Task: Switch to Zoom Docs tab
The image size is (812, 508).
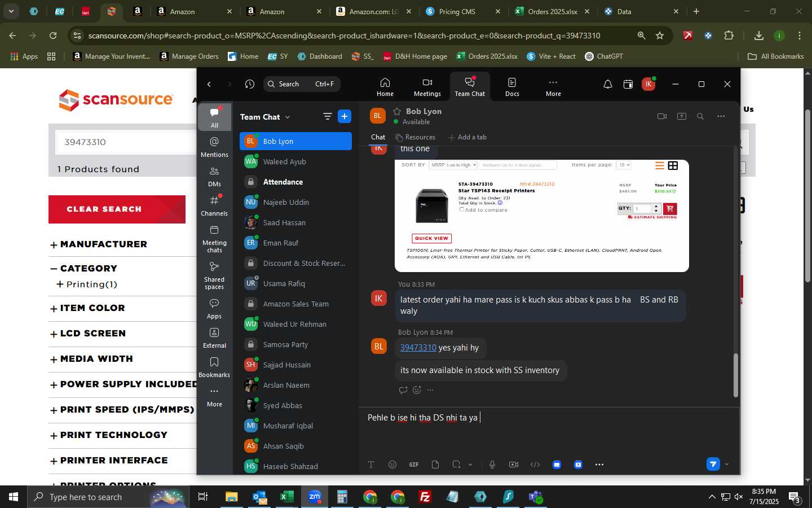Action: (x=512, y=87)
